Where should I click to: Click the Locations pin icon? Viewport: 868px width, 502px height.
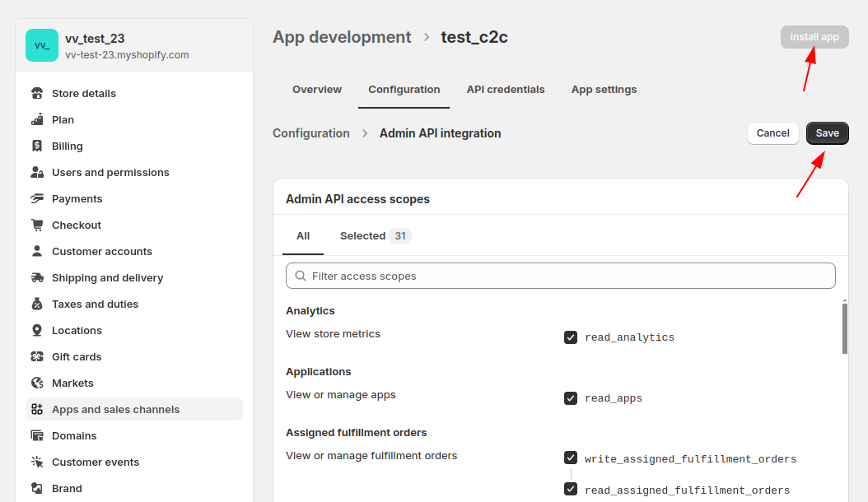(37, 331)
